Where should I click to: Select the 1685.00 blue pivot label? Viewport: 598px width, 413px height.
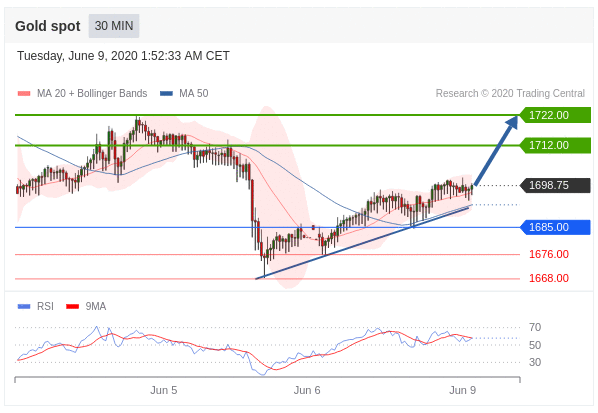pyautogui.click(x=555, y=227)
